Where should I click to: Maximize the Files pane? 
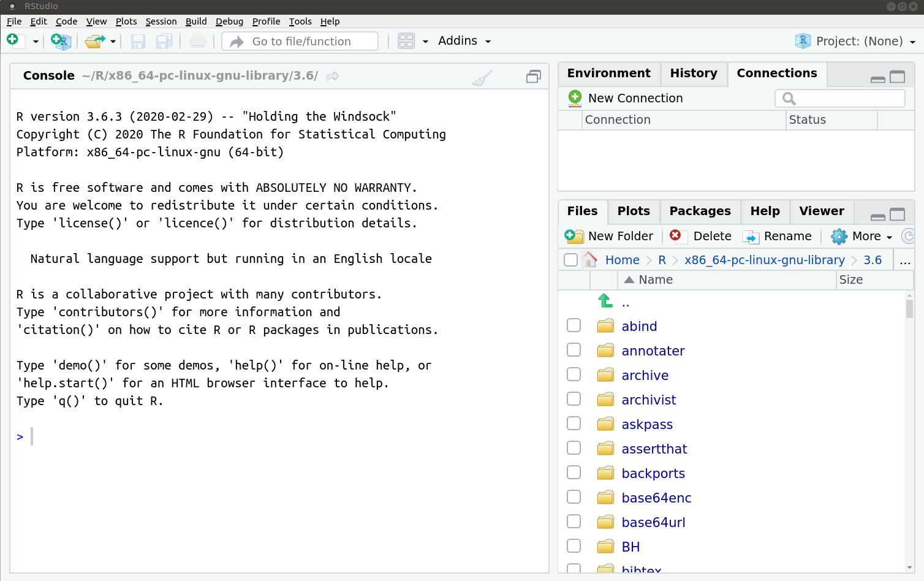pyautogui.click(x=898, y=215)
